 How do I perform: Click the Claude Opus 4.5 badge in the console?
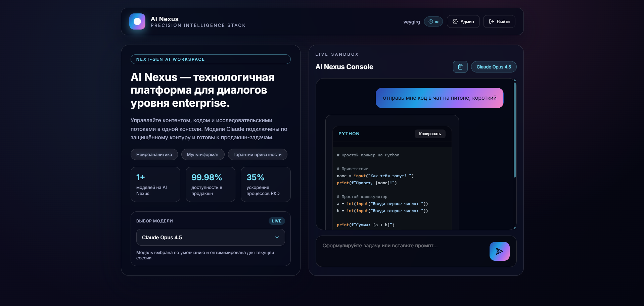coord(493,67)
